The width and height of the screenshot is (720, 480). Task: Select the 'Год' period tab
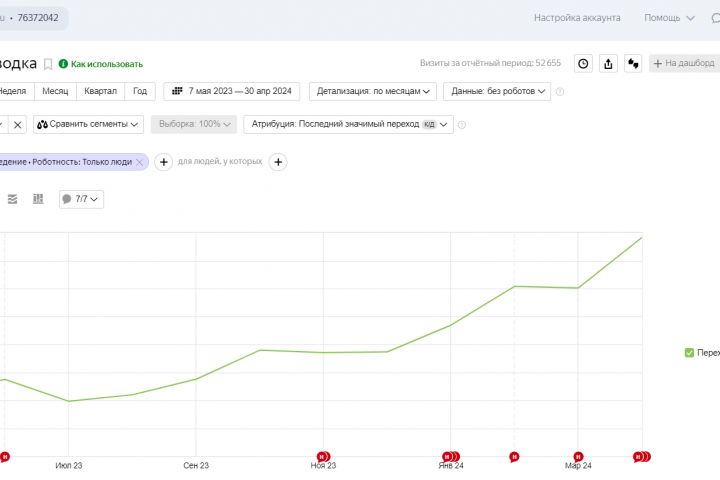(140, 91)
